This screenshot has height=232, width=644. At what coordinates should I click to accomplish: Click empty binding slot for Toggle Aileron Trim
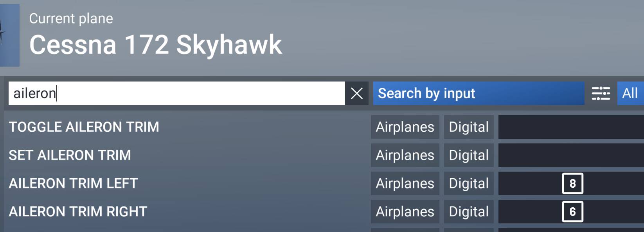click(x=570, y=127)
